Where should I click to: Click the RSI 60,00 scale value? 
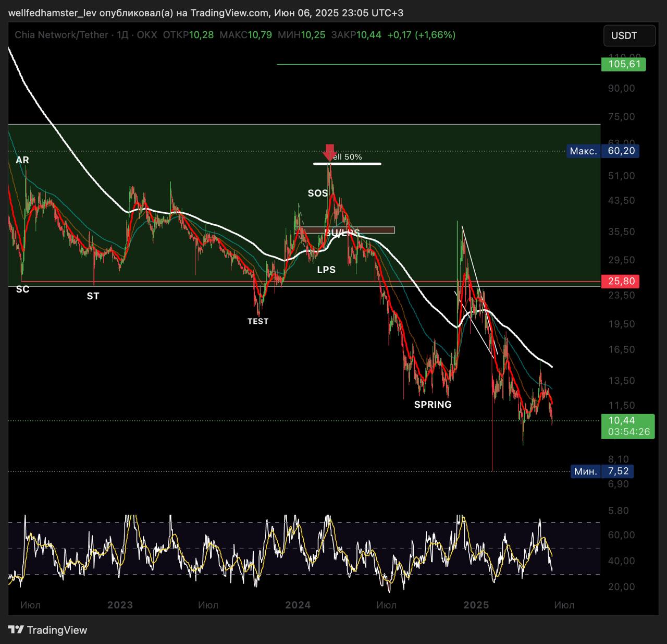pos(622,535)
